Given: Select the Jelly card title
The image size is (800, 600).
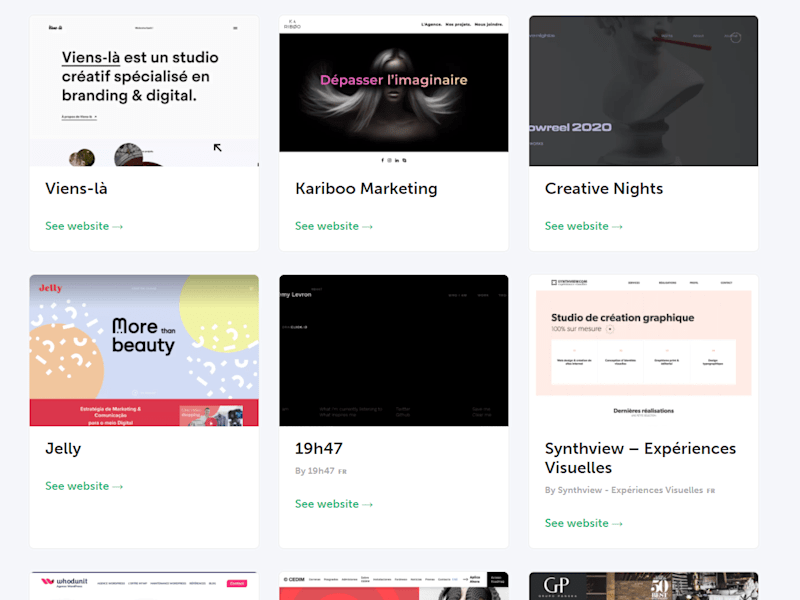Looking at the screenshot, I should click(63, 449).
